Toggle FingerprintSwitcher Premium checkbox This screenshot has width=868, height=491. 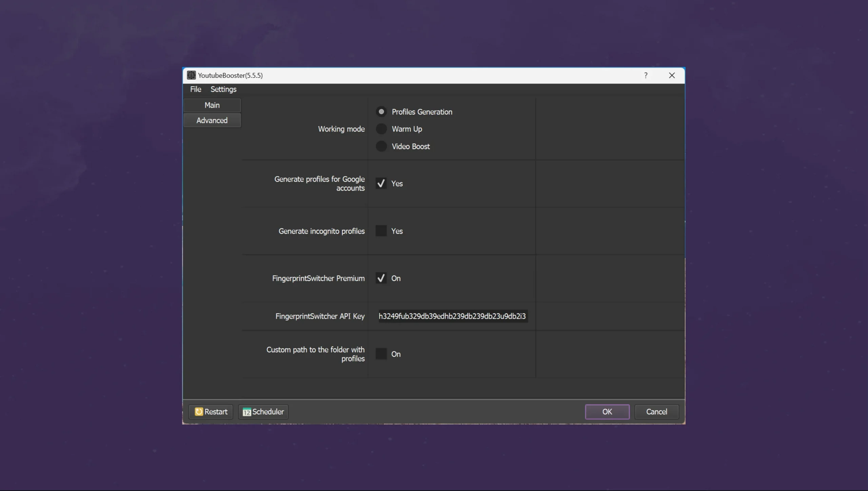[x=381, y=278]
